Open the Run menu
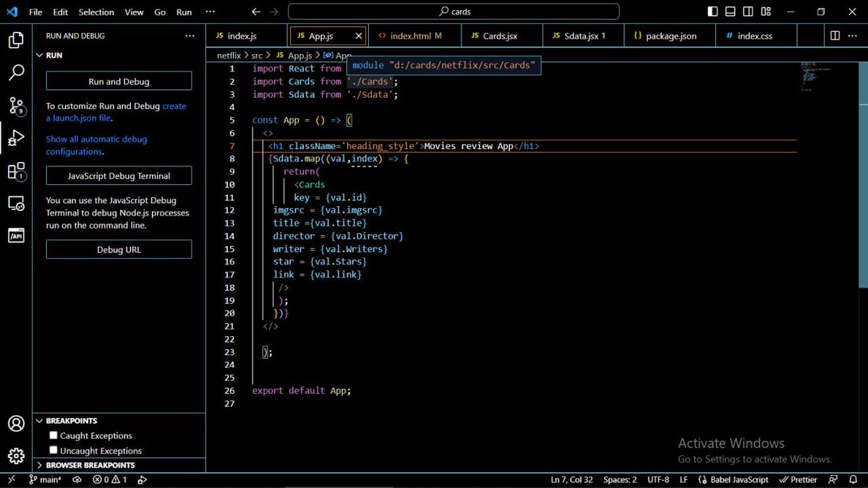This screenshot has height=488, width=868. pyautogui.click(x=184, y=12)
